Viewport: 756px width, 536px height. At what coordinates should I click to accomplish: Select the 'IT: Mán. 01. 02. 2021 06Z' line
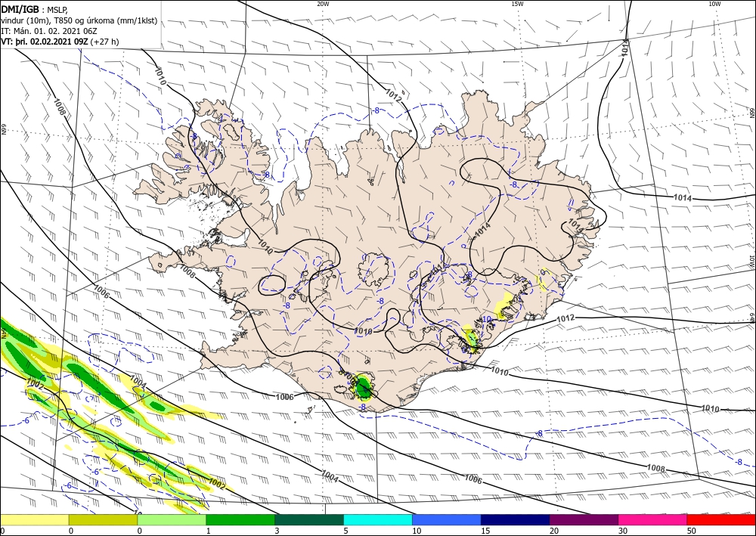(x=48, y=31)
